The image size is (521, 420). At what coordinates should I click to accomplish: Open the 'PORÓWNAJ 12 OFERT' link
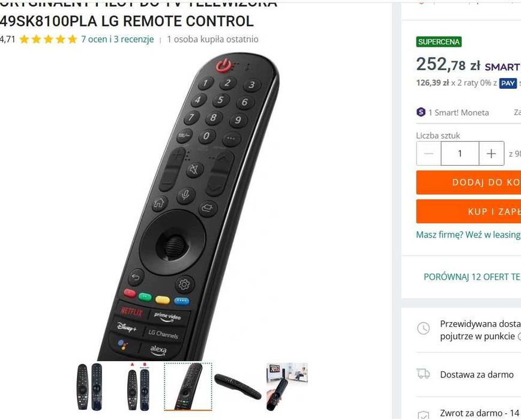click(x=472, y=277)
